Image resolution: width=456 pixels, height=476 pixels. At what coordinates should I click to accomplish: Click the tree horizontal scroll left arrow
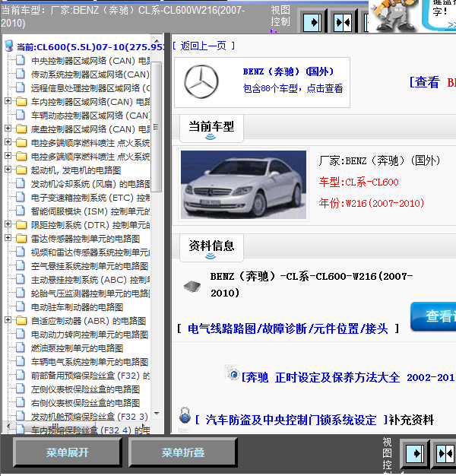pyautogui.click(x=8, y=426)
